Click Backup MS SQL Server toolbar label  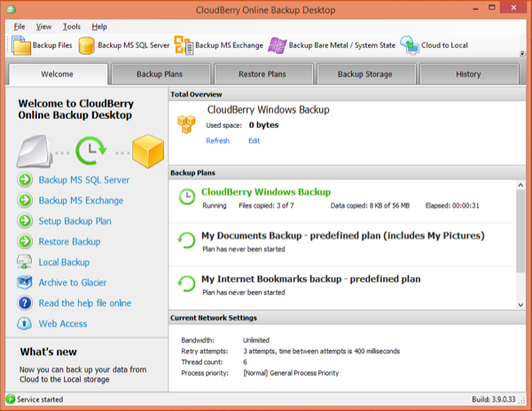tap(134, 45)
